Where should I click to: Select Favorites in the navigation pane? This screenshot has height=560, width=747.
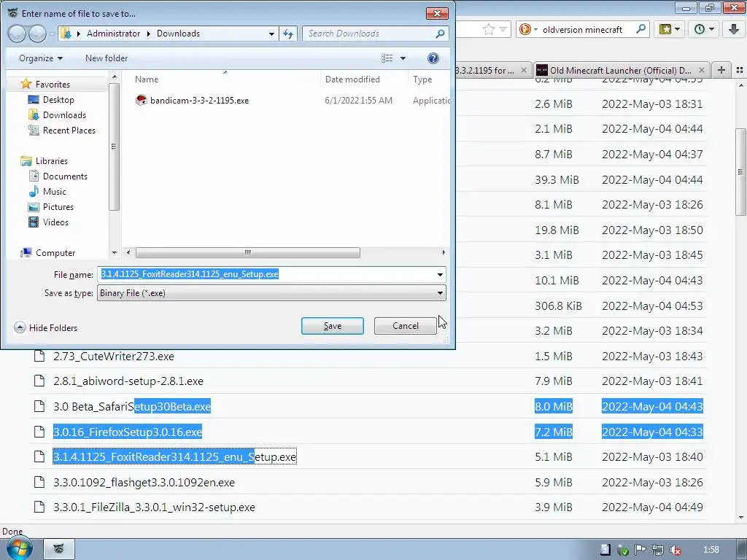(x=53, y=85)
